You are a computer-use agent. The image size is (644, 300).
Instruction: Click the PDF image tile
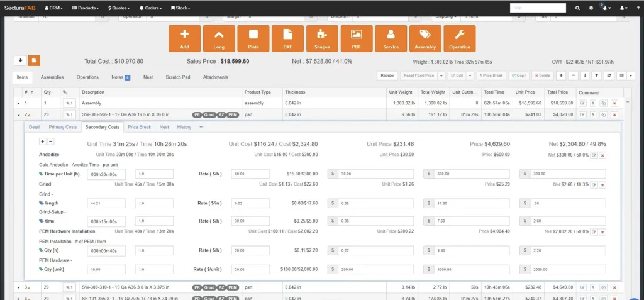pyautogui.click(x=357, y=38)
